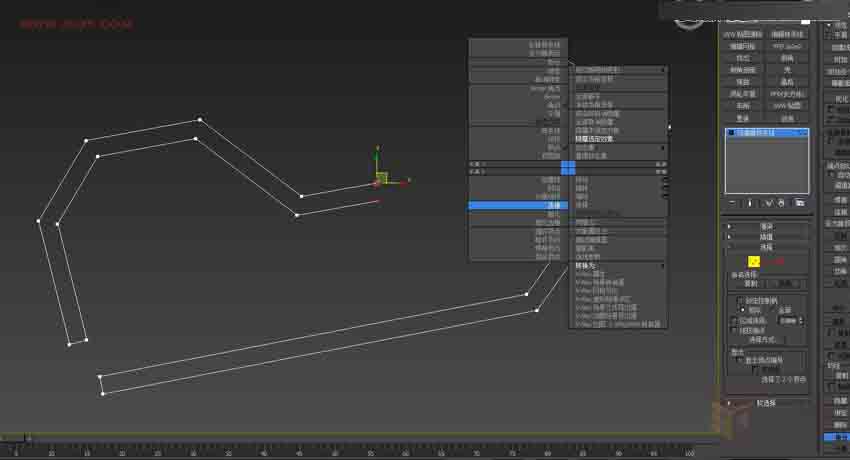This screenshot has width=850, height=460.
Task: Select the 全部 radio button
Action: (x=774, y=310)
